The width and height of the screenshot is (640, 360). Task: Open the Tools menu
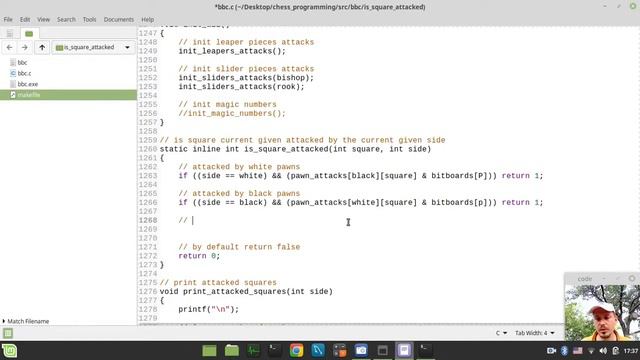pos(89,19)
